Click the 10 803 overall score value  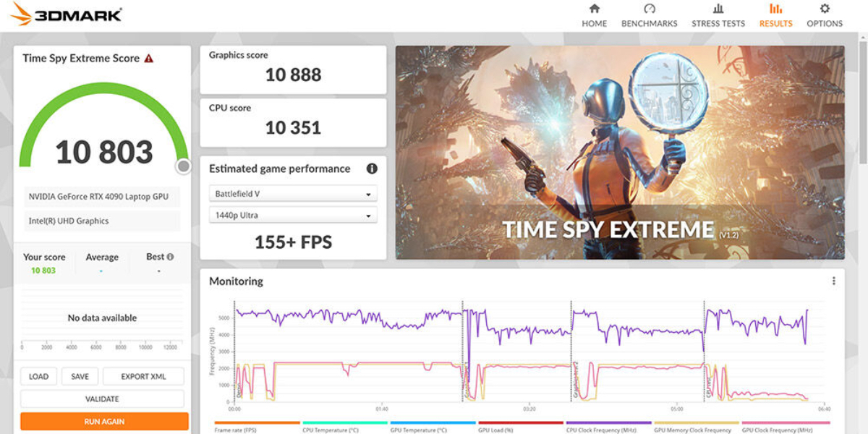coord(104,152)
